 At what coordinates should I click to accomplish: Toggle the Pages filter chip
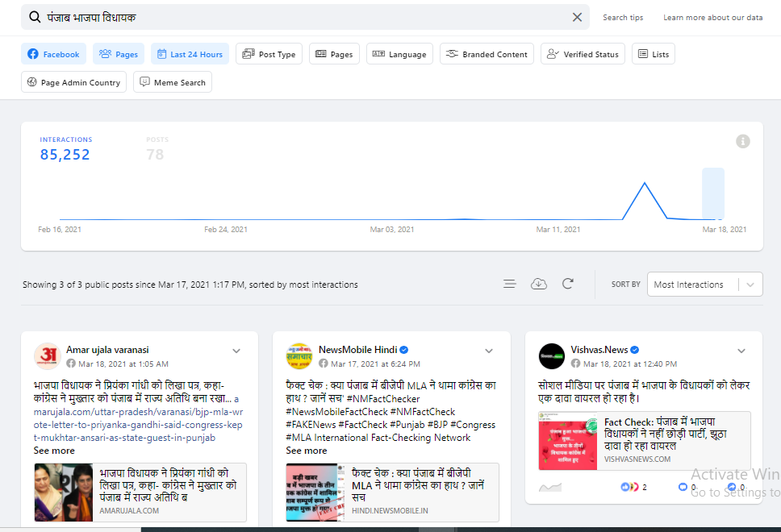119,54
